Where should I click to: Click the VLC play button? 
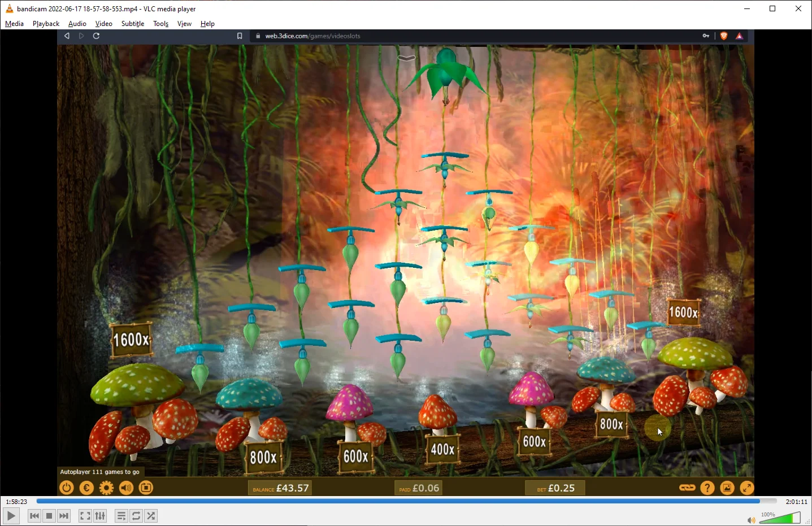click(x=11, y=516)
